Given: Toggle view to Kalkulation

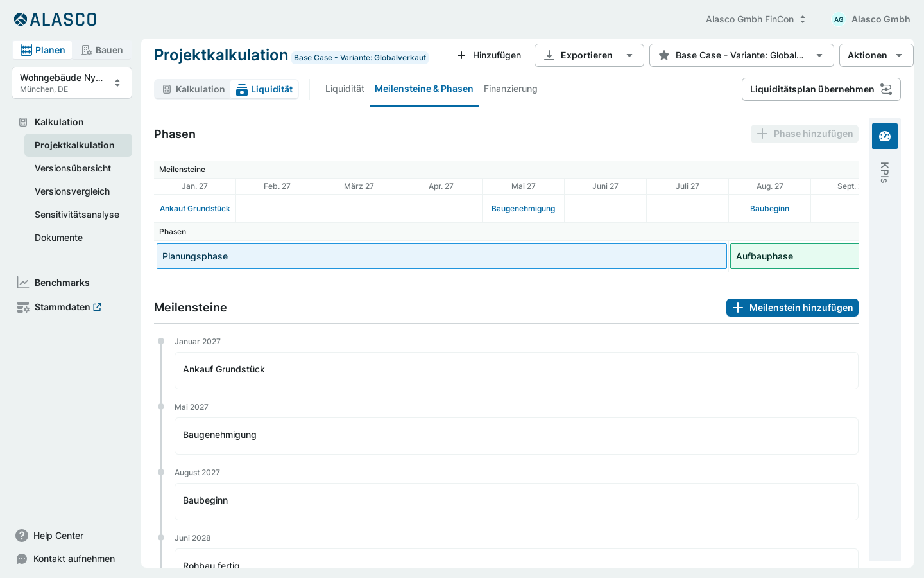Looking at the screenshot, I should (x=193, y=89).
